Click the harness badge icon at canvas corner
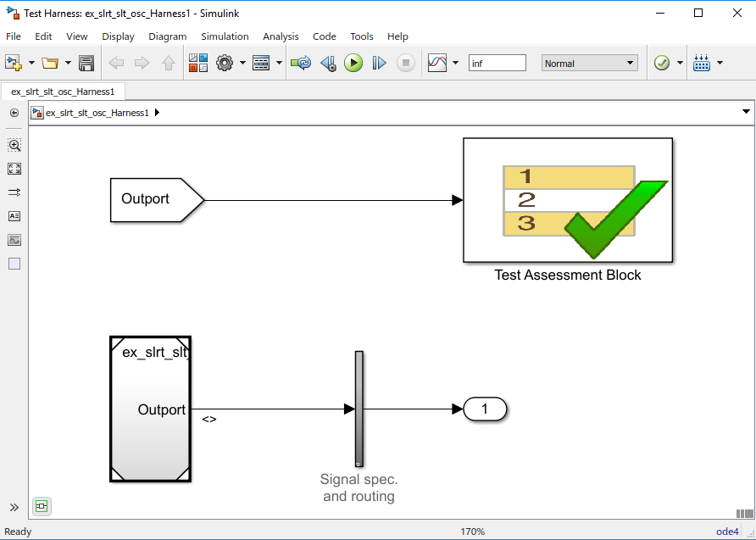This screenshot has height=540, width=756. pyautogui.click(x=42, y=506)
